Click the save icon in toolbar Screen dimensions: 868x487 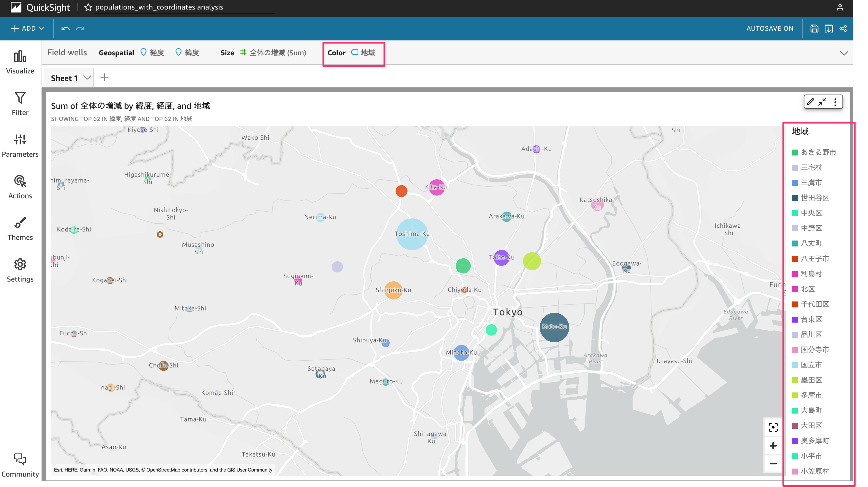pos(814,29)
